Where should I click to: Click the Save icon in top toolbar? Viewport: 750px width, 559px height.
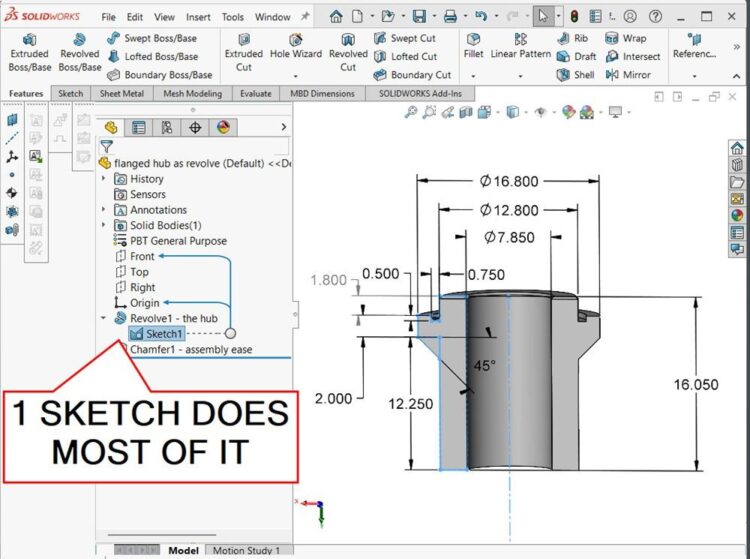419,17
